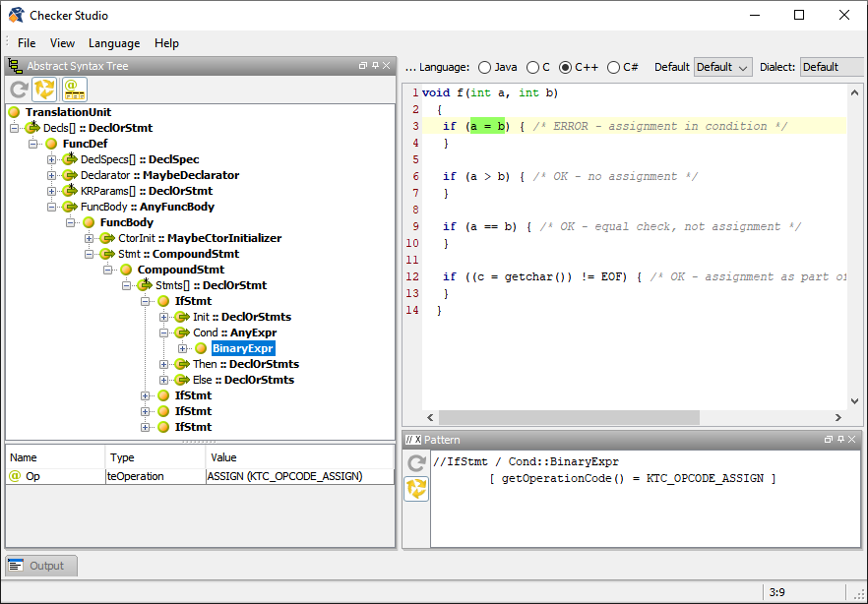Expand the DeclSpecs[] :: DeclSpec node

pos(51,159)
